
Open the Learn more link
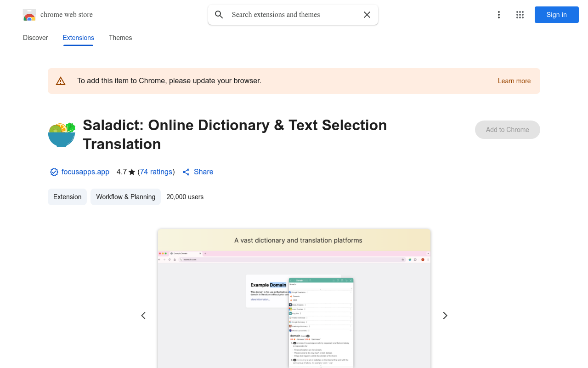[x=514, y=81]
